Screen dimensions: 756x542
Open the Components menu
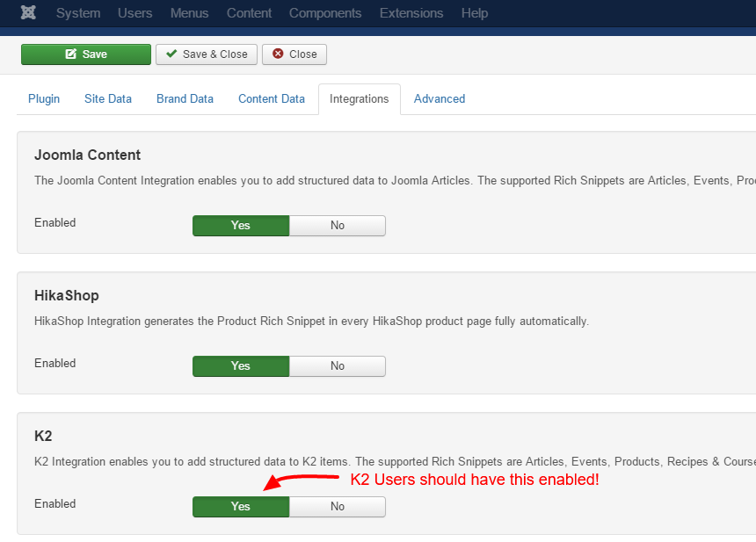tap(325, 13)
